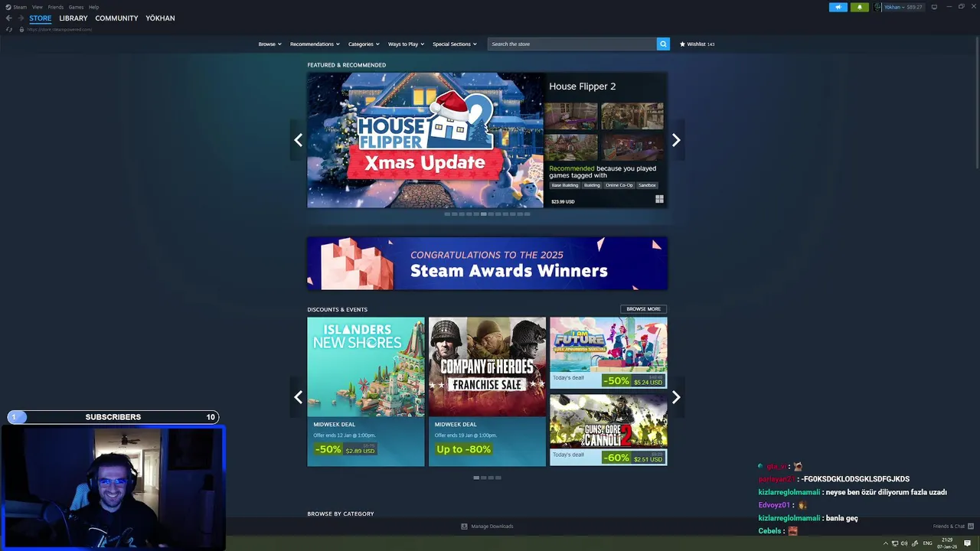
Task: Click the Building tag
Action: point(592,185)
